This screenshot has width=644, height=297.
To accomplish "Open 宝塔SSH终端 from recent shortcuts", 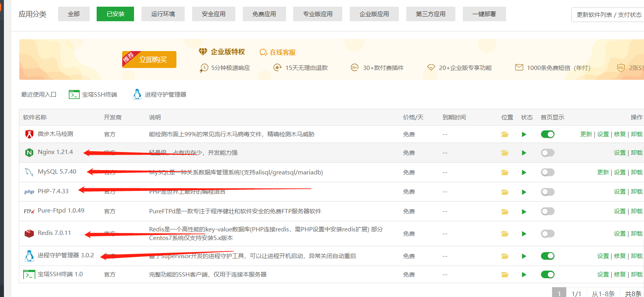I will click(x=93, y=94).
